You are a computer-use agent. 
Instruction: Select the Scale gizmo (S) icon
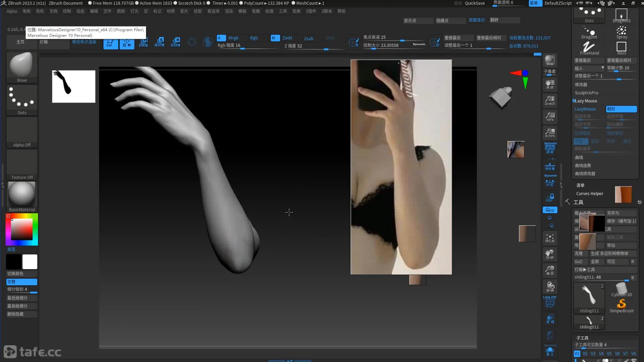tap(160, 42)
